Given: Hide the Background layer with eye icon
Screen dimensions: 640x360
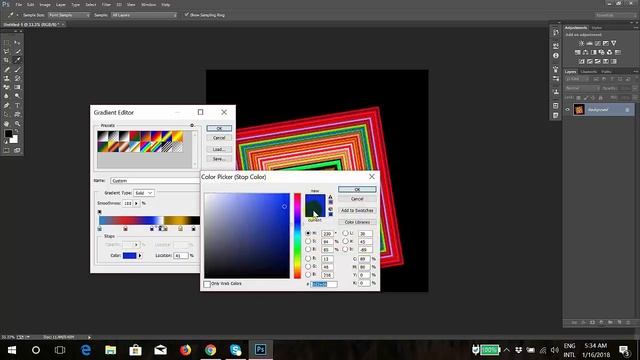Looking at the screenshot, I should 567,109.
